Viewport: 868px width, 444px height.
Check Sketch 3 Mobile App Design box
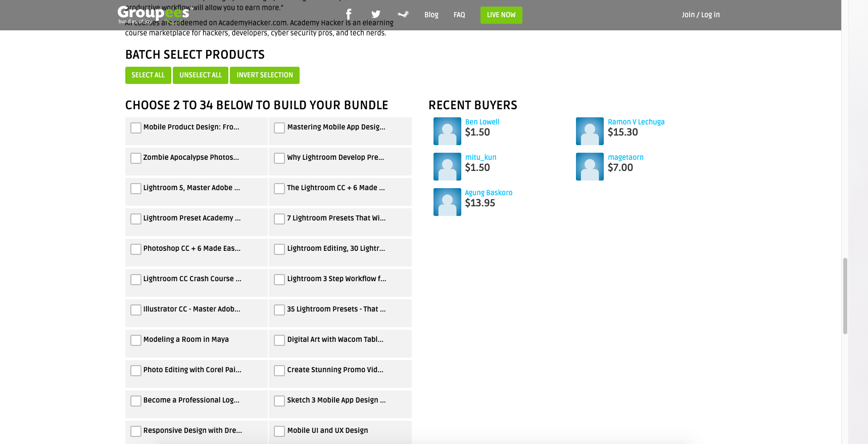(x=279, y=401)
